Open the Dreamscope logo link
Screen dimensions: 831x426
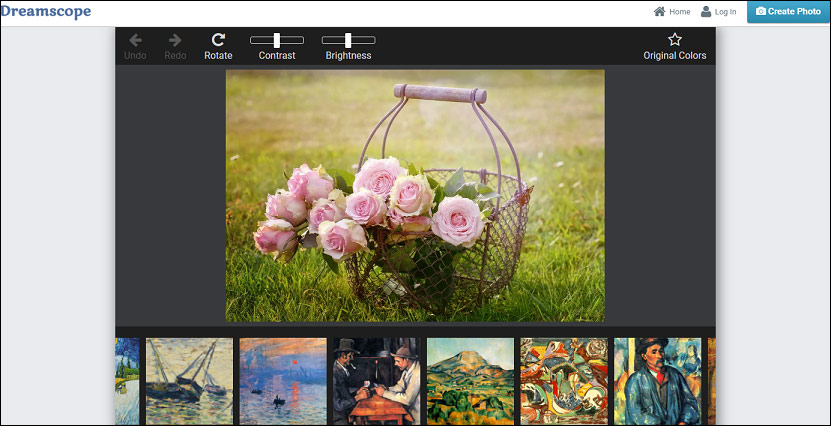click(46, 12)
